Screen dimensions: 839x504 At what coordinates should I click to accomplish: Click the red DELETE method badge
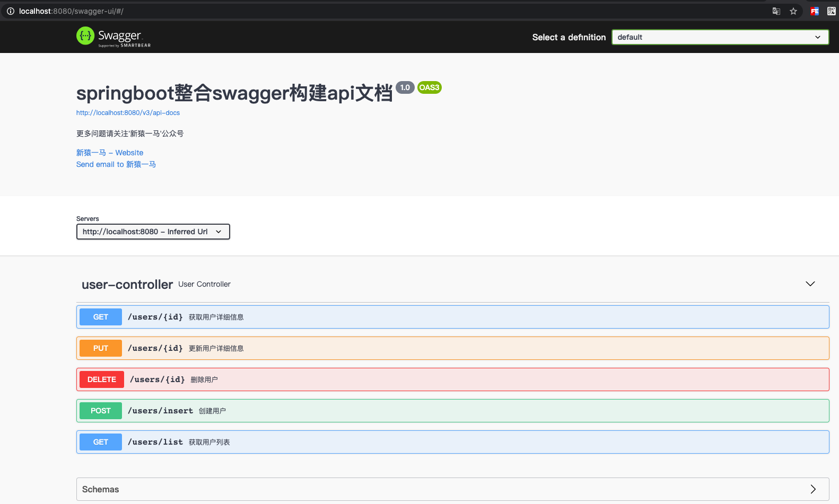(102, 379)
